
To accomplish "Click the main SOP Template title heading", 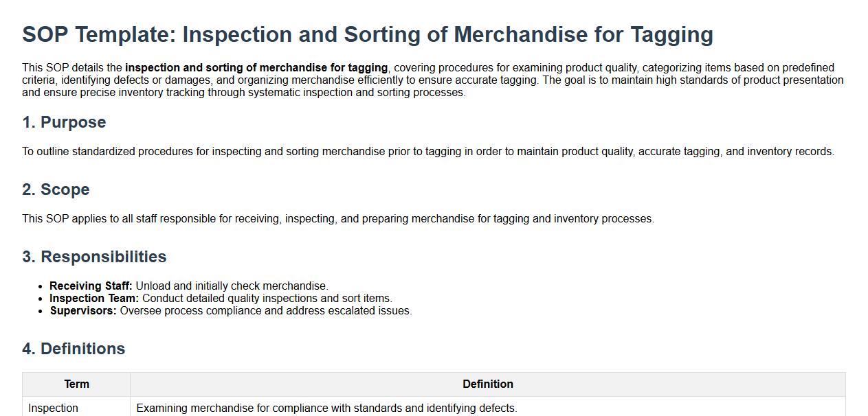I will 368,34.
